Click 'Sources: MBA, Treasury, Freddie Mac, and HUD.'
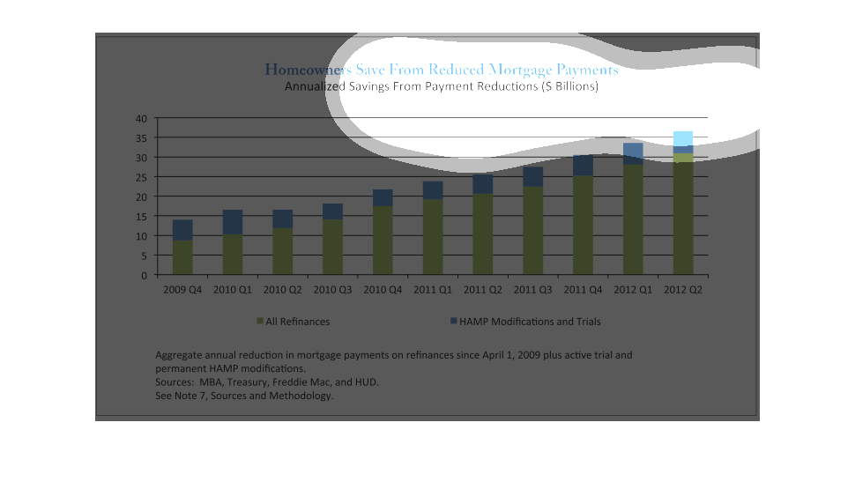This screenshot has height=504, width=855. (x=267, y=382)
